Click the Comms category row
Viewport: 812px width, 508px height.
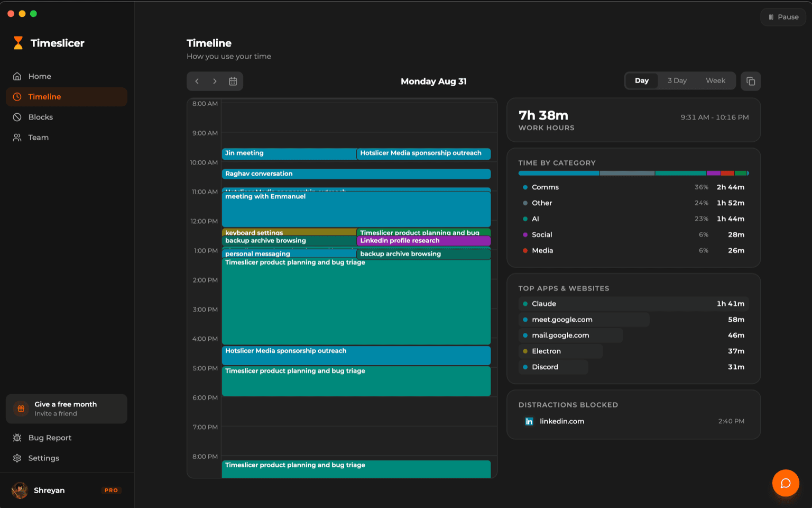click(x=633, y=187)
